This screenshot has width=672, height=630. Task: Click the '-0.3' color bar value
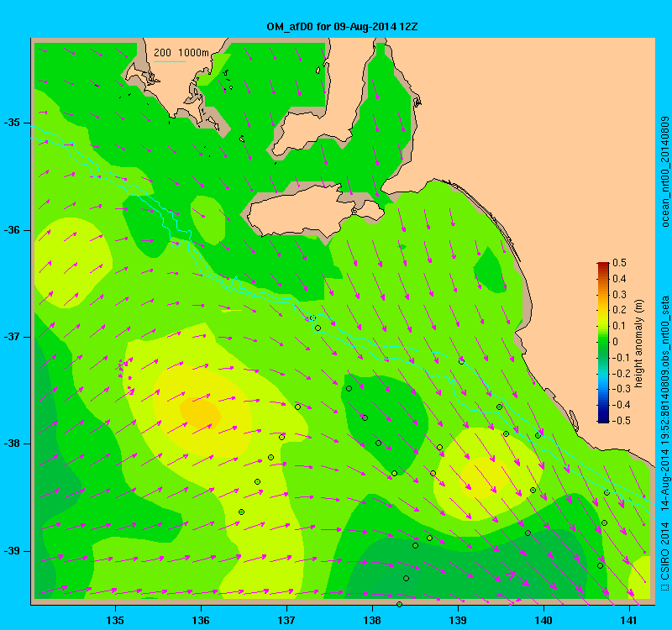(621, 389)
